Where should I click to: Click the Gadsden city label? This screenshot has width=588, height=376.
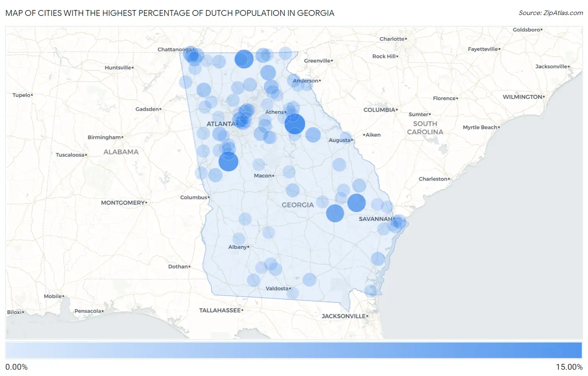[147, 109]
